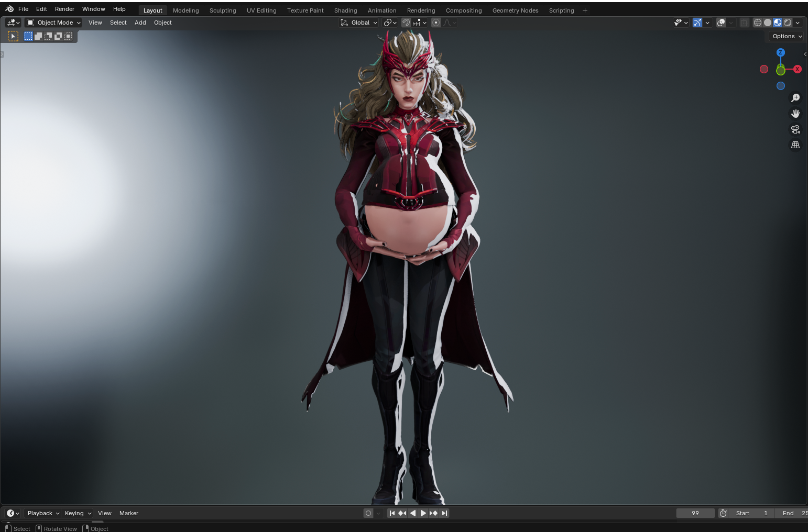This screenshot has height=532, width=808.
Task: Choose the Invert selection mode
Action: click(x=58, y=36)
